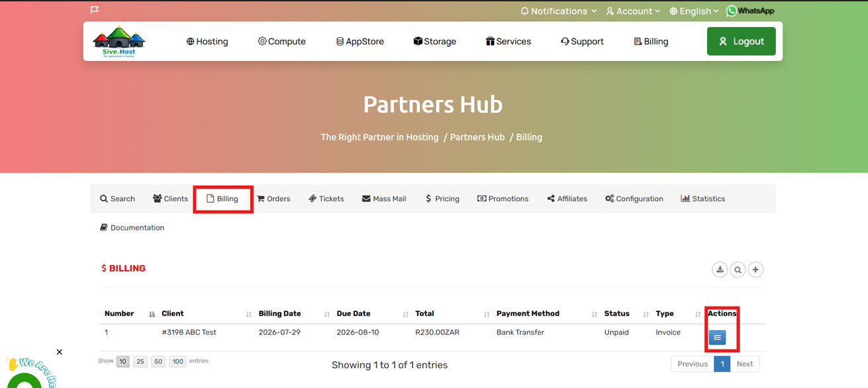This screenshot has height=388, width=868.
Task: Click the R230.00ZAR total cell
Action: (x=437, y=332)
